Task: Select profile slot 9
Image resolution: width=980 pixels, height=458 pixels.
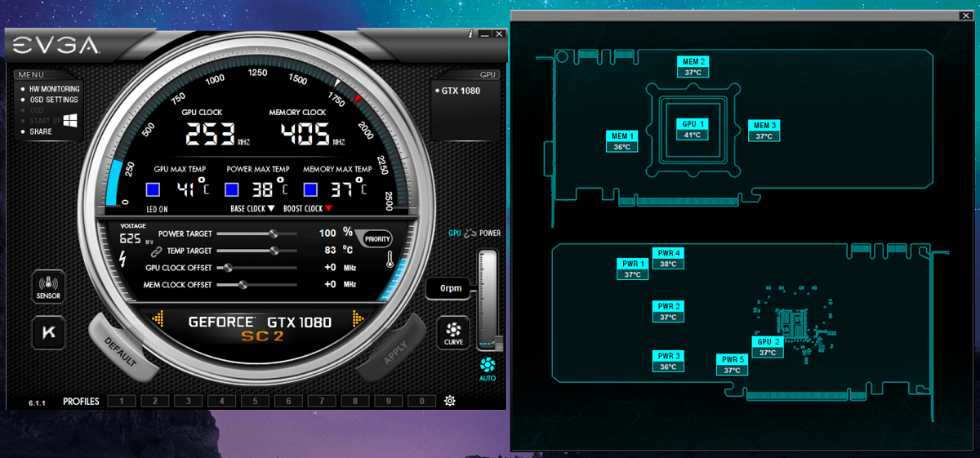Action: (x=389, y=401)
